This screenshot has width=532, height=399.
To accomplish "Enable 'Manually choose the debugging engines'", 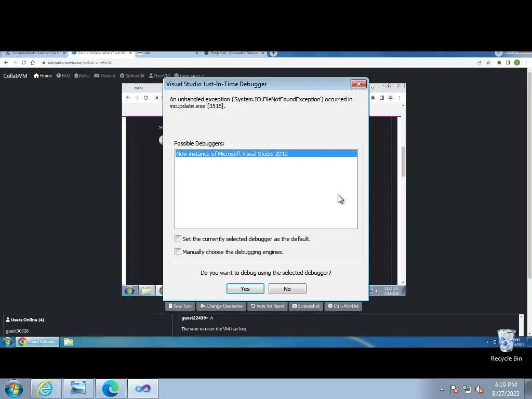I will 178,252.
